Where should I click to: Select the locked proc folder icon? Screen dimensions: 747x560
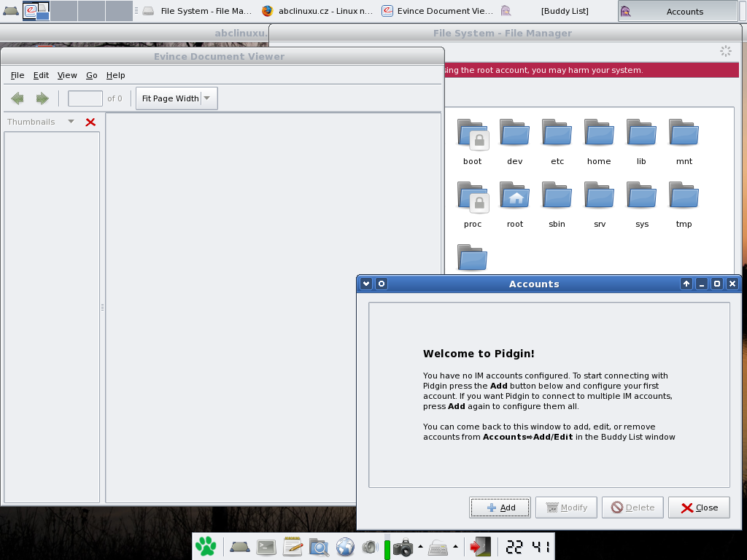(472, 197)
